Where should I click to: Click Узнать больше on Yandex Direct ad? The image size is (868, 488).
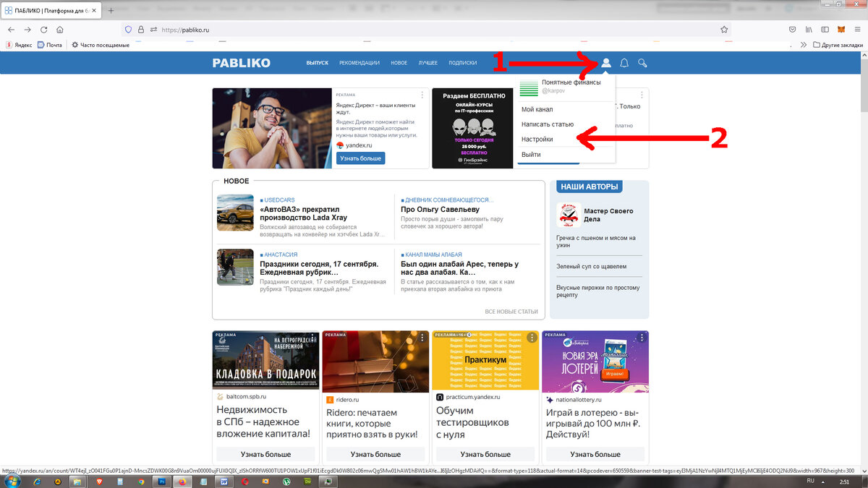(360, 158)
